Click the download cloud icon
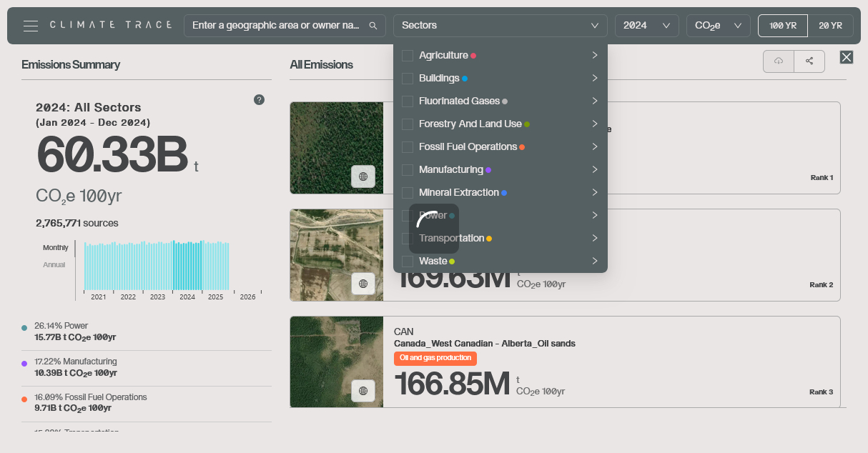The width and height of the screenshot is (868, 453). (779, 61)
